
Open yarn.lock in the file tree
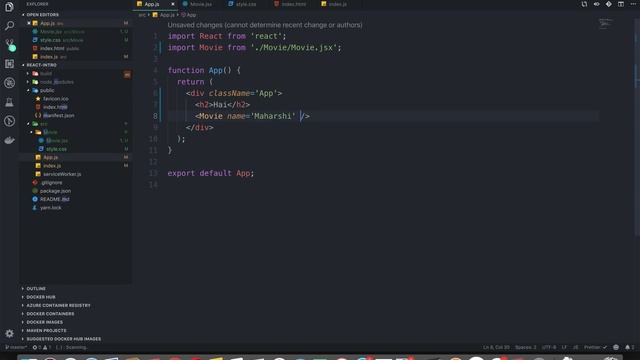(51, 208)
